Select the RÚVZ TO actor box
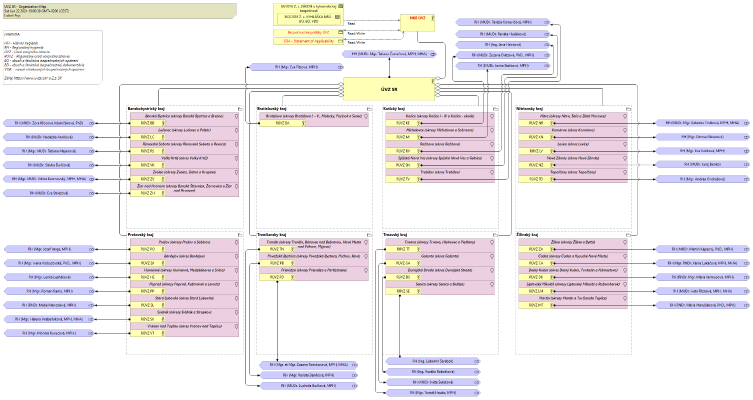The width and height of the screenshot is (753, 400). [536, 179]
